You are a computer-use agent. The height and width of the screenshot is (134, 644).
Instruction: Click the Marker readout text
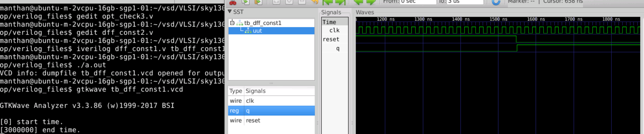point(521,2)
